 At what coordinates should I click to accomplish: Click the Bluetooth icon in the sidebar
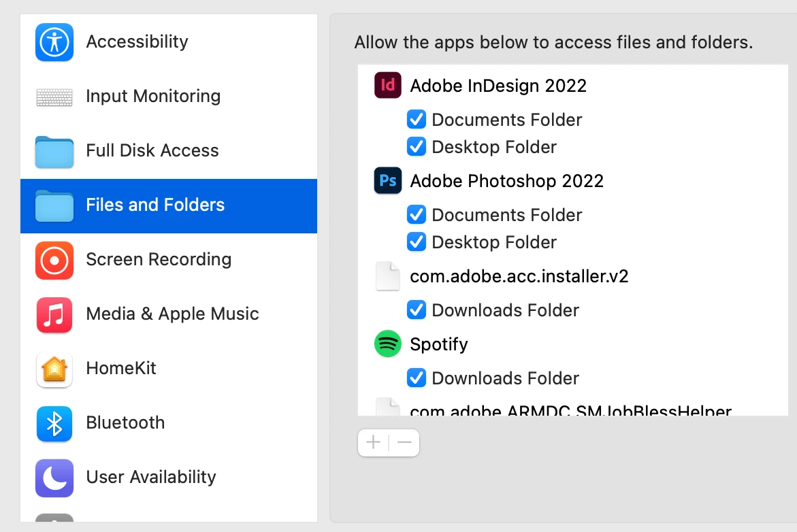(54, 423)
